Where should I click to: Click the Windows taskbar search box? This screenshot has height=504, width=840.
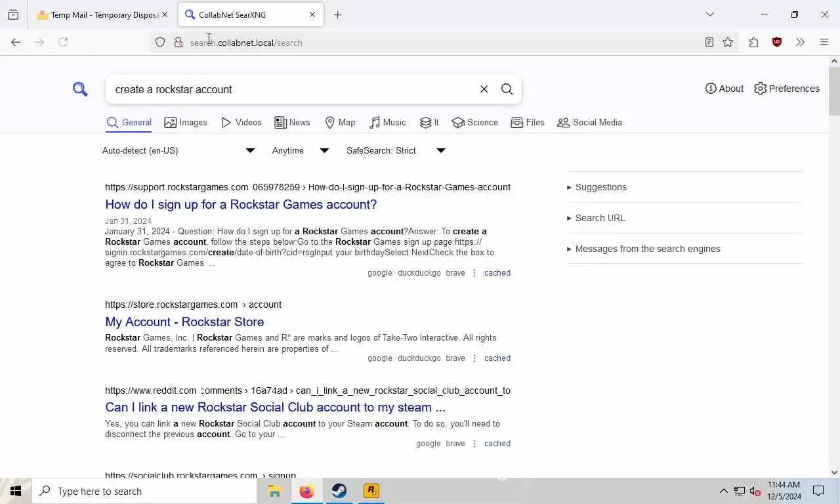(x=144, y=491)
